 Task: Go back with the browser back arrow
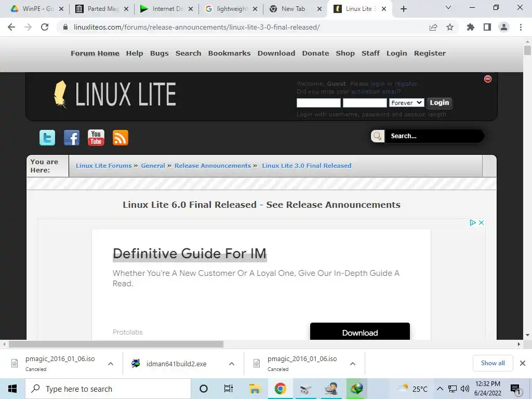(x=11, y=27)
